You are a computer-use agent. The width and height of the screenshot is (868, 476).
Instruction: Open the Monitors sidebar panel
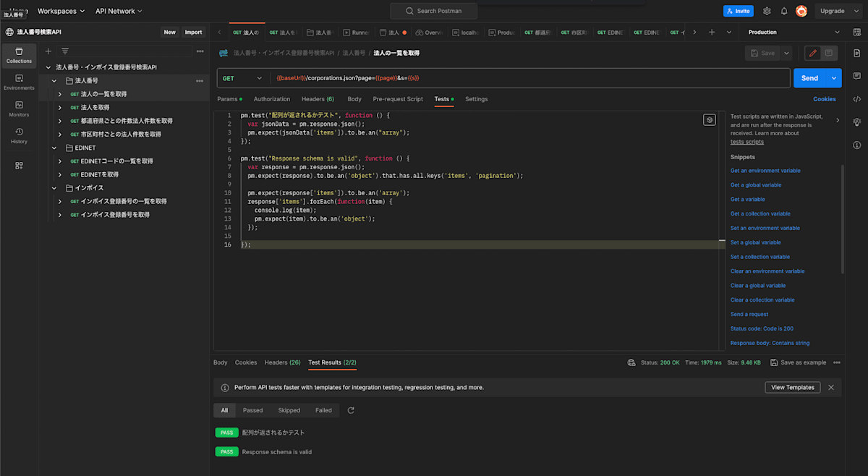(19, 109)
